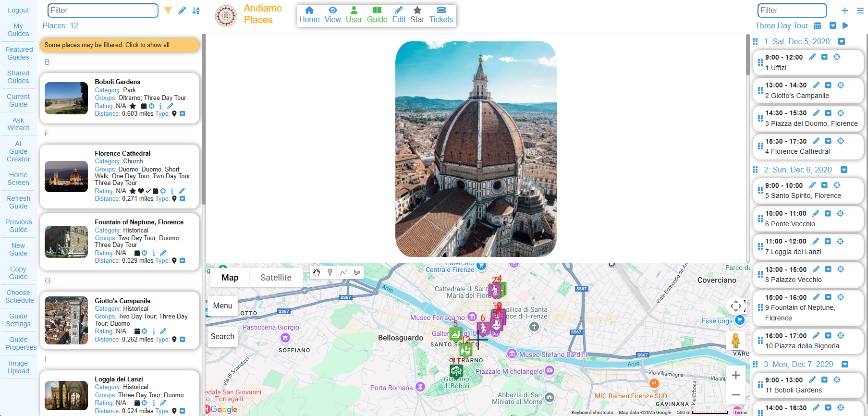Select the draw shape polygon tool on map
The width and height of the screenshot is (868, 416).
coord(357,272)
